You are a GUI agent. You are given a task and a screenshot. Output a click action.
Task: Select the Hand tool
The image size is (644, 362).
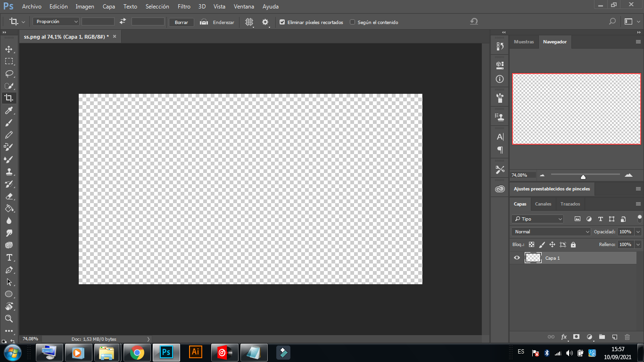point(9,306)
